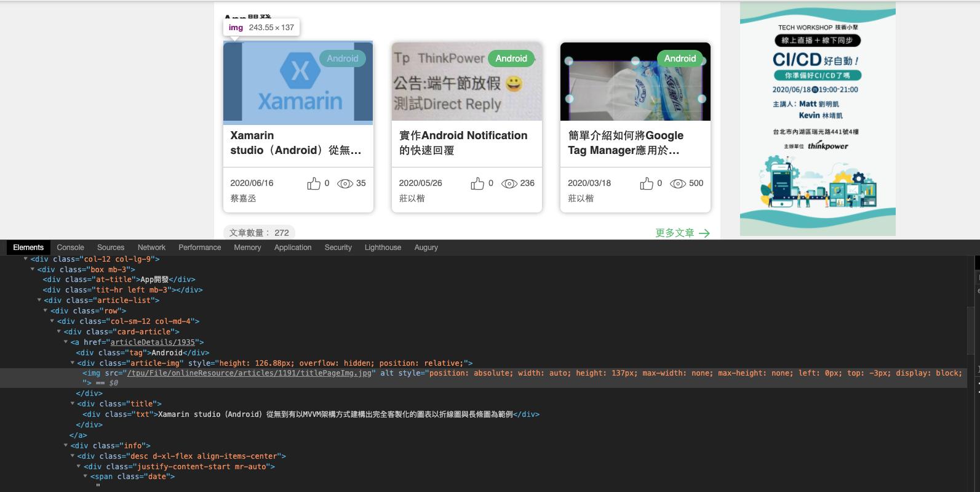Screen dimensions: 980x492
Task: Select the tit-hr left mb-3 div node
Action: [x=123, y=290]
